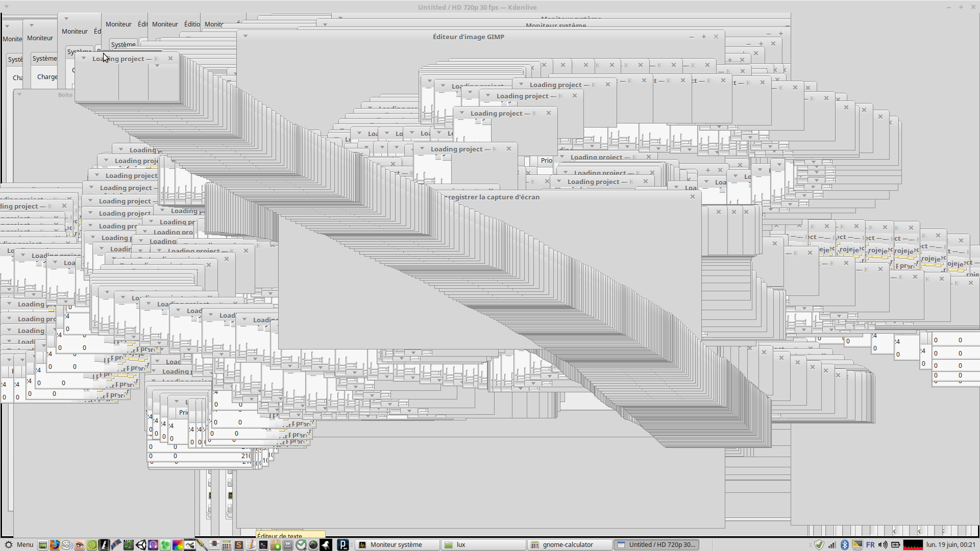Viewport: 980px width, 551px height.
Task: Click the headphones audio app launcher
Action: click(x=153, y=545)
